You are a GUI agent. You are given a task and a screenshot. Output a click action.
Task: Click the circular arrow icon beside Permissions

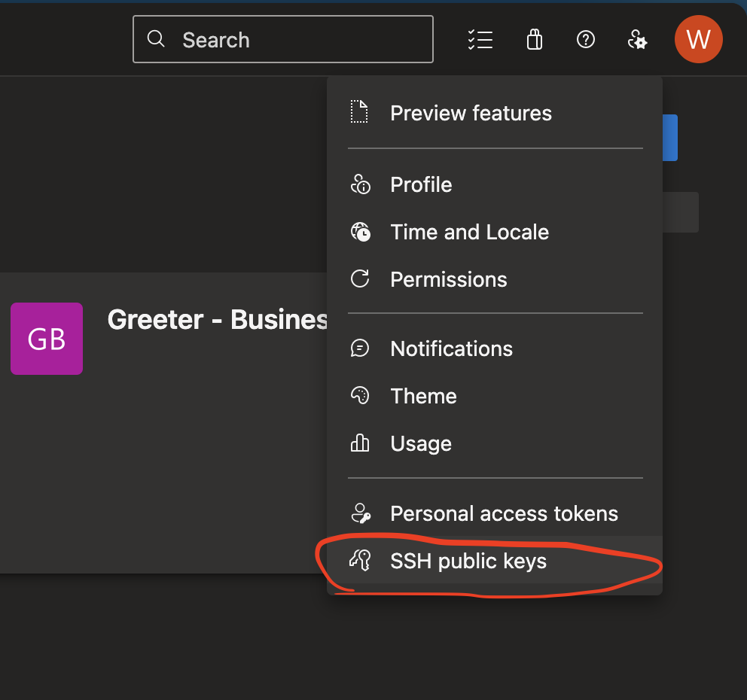pos(360,278)
